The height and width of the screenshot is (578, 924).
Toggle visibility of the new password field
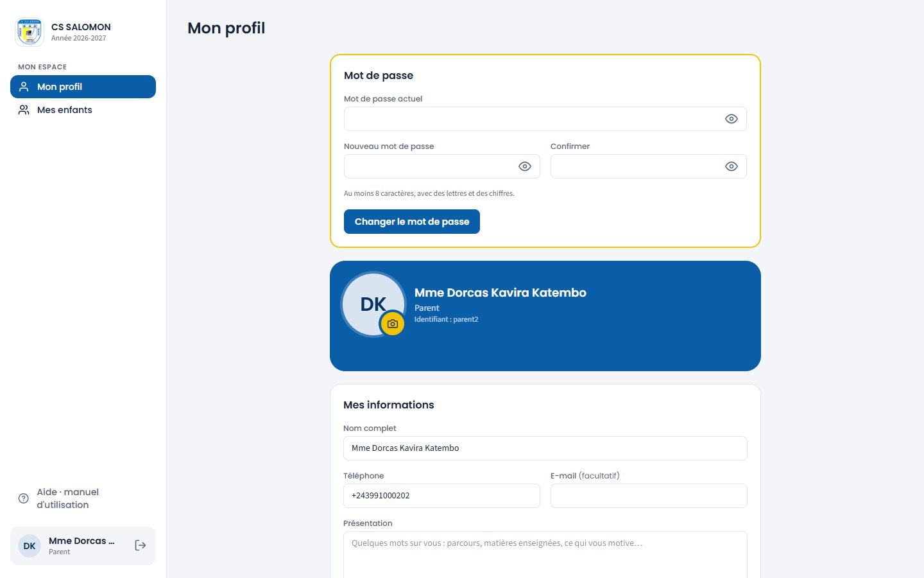(525, 166)
